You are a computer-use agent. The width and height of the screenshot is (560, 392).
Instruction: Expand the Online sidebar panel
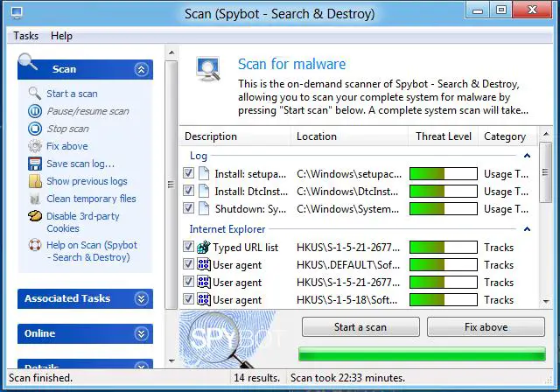tap(141, 333)
